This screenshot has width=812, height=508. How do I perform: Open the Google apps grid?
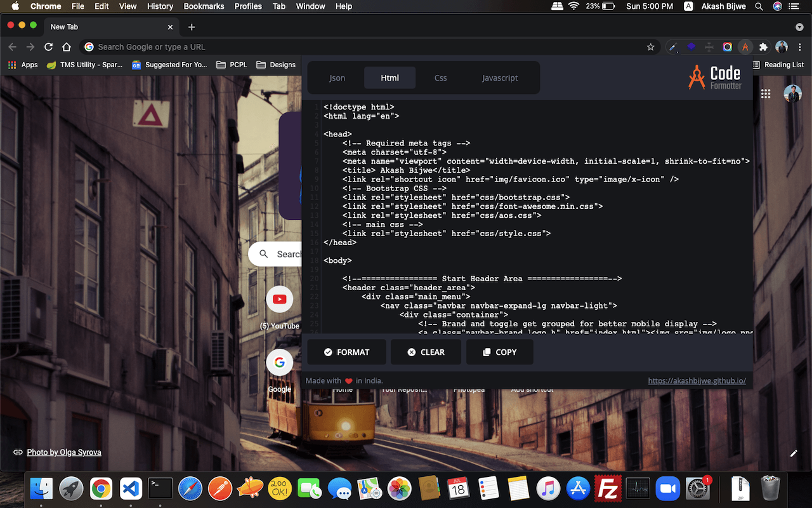coord(766,93)
